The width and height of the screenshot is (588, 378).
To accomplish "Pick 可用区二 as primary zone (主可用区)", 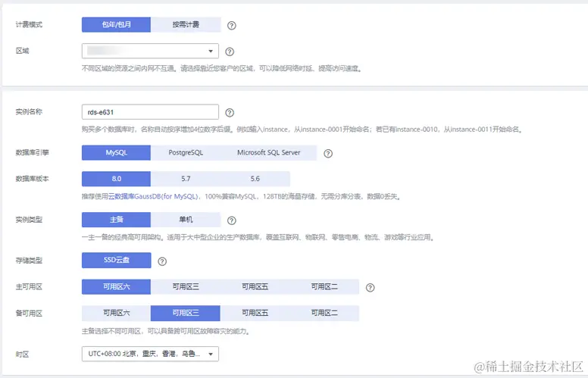I will [x=324, y=287].
